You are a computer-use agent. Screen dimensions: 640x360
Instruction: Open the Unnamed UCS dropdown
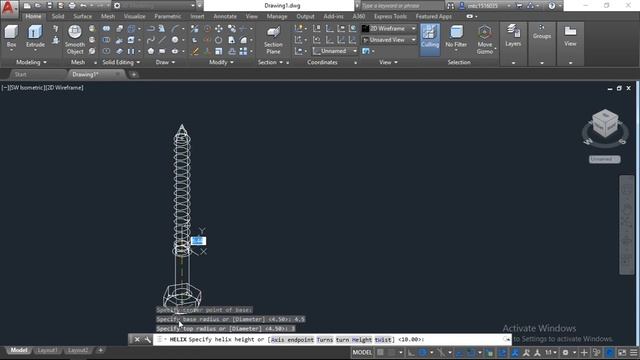tap(335, 51)
